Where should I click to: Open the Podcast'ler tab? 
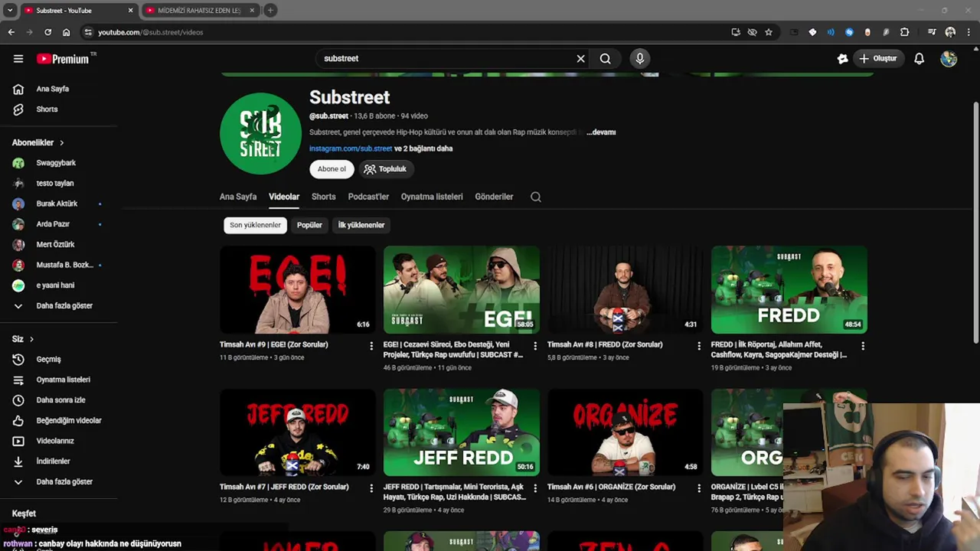(368, 197)
